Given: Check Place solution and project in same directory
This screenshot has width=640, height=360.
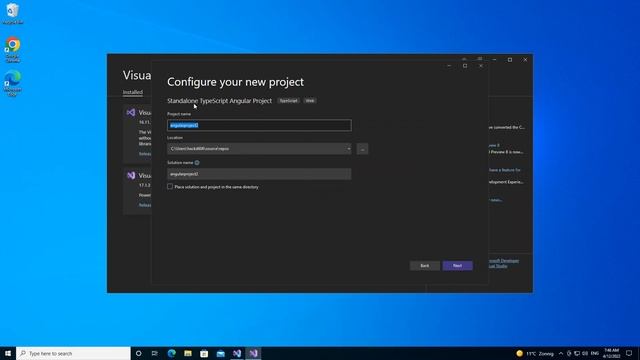Looking at the screenshot, I should pos(170,187).
